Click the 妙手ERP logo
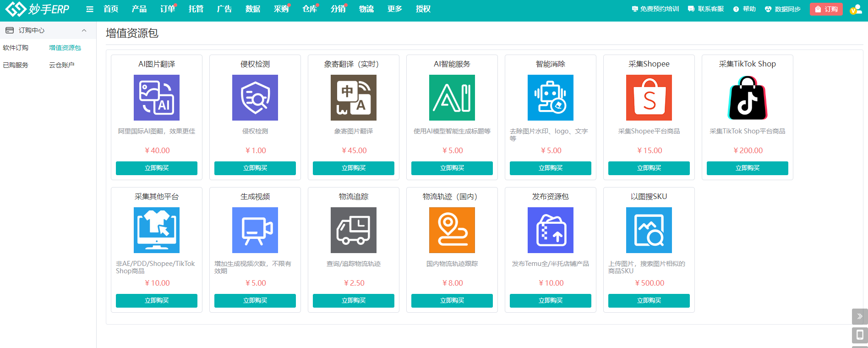Screen dimensions: 868x348 coord(37,9)
